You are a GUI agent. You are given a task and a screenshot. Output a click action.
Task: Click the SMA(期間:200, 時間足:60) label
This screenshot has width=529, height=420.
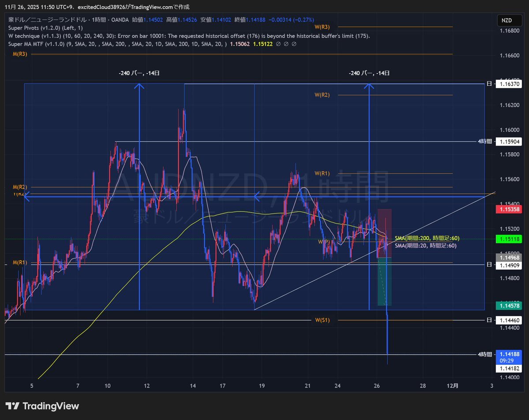pyautogui.click(x=427, y=238)
